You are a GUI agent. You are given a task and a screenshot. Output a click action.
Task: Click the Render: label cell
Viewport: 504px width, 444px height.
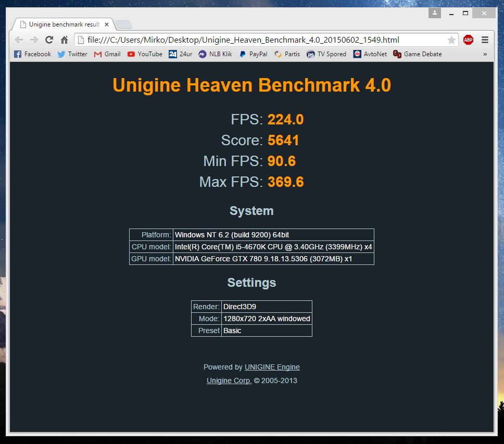206,307
